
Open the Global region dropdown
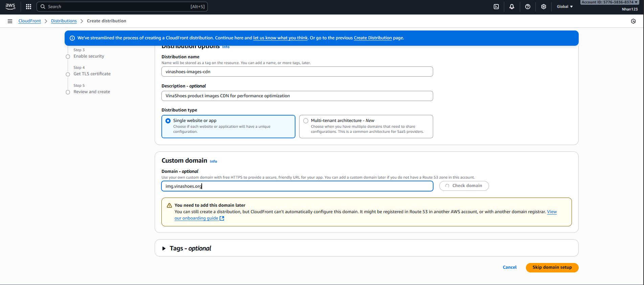565,6
